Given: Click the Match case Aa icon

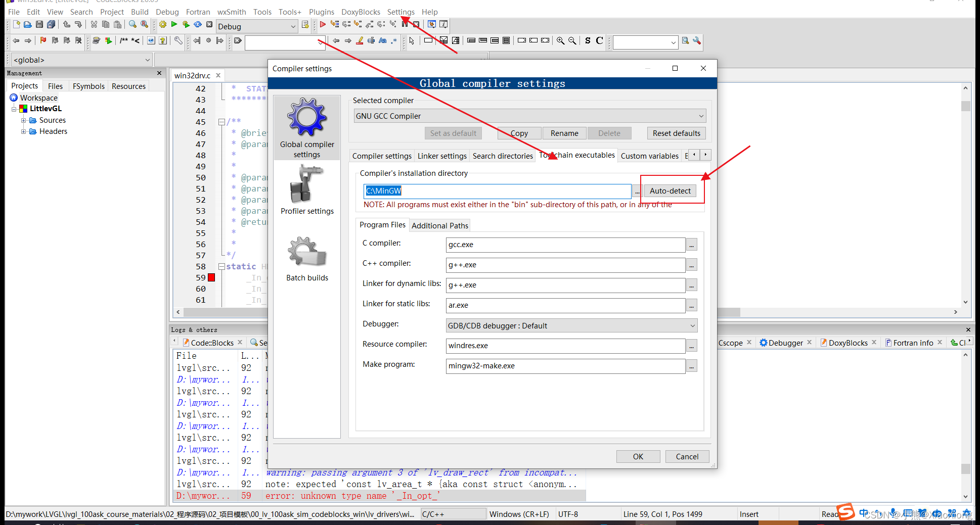Looking at the screenshot, I should [383, 40].
